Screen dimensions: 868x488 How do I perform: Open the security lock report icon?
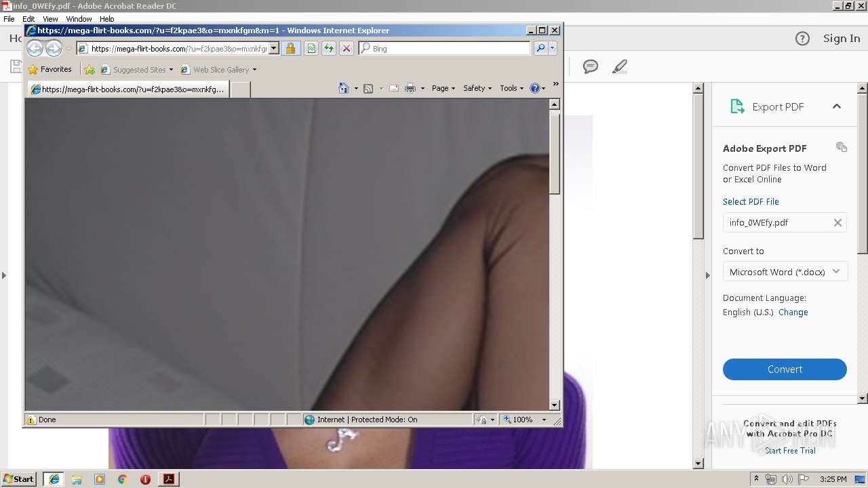coord(290,48)
